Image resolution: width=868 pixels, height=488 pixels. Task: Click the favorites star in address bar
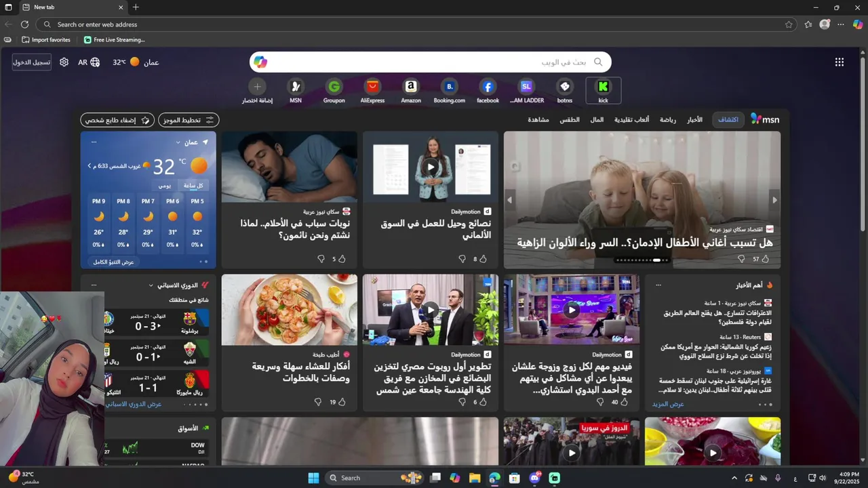pos(789,24)
